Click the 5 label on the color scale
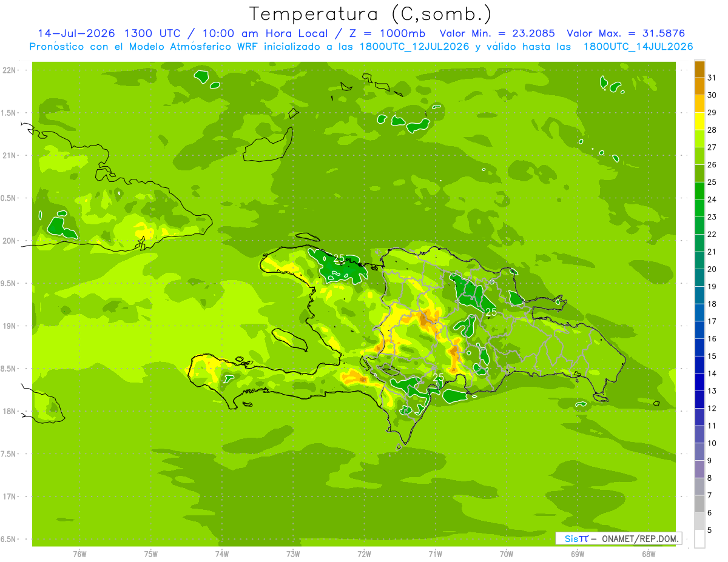The height and width of the screenshot is (562, 728). (x=710, y=530)
